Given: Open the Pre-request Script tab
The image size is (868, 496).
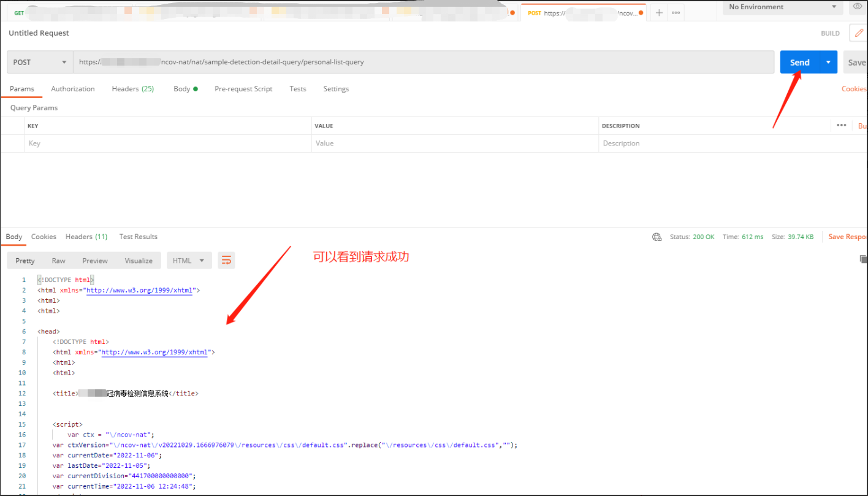Looking at the screenshot, I should (243, 89).
